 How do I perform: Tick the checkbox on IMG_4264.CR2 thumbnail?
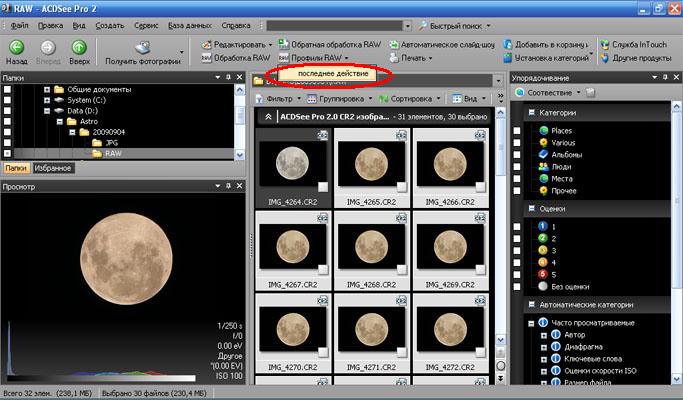[x=323, y=187]
